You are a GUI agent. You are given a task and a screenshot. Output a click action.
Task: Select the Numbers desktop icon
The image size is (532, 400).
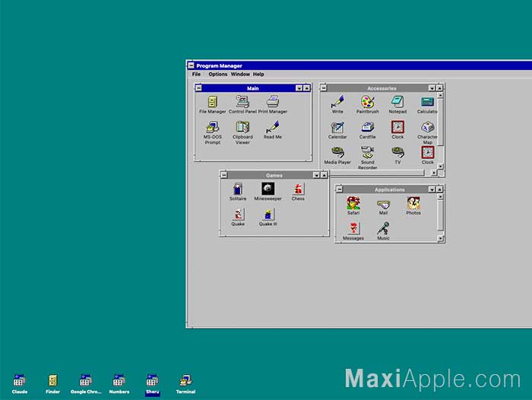119,384
